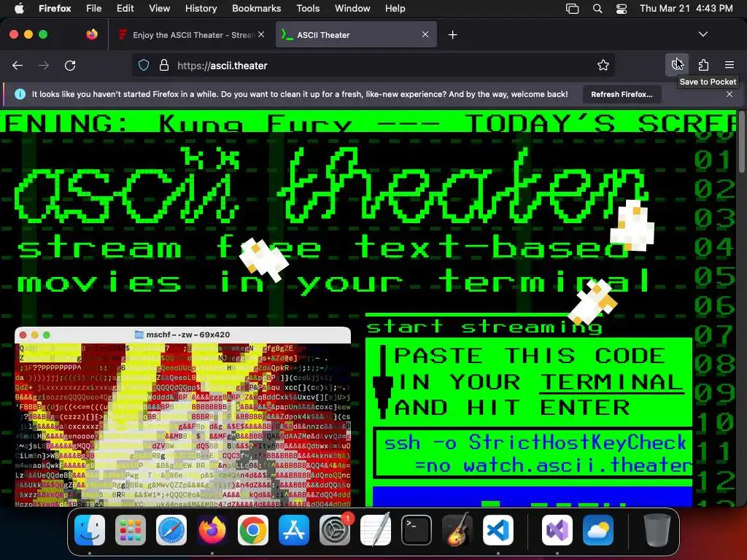Open App Store from the Dock
The height and width of the screenshot is (560, 747).
coord(294,530)
